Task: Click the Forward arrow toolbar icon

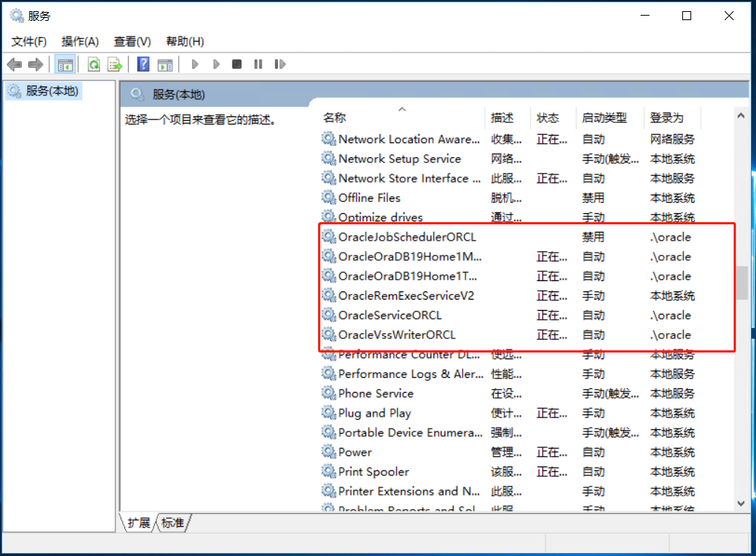Action: (36, 64)
